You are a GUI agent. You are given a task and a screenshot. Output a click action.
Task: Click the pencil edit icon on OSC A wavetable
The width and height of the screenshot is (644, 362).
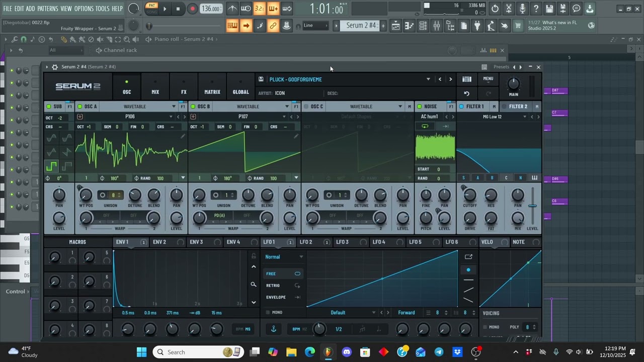[183, 136]
